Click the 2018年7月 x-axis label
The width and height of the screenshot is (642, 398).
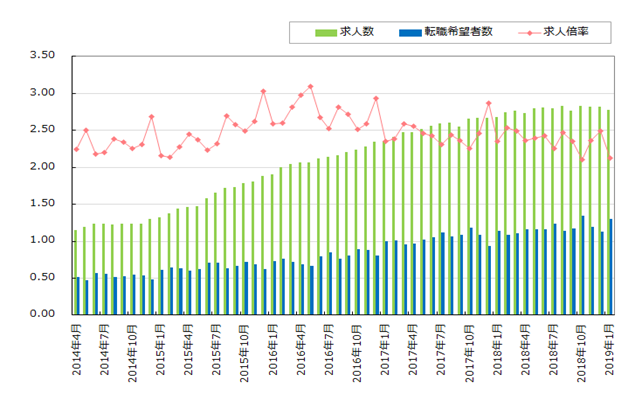coord(553,350)
